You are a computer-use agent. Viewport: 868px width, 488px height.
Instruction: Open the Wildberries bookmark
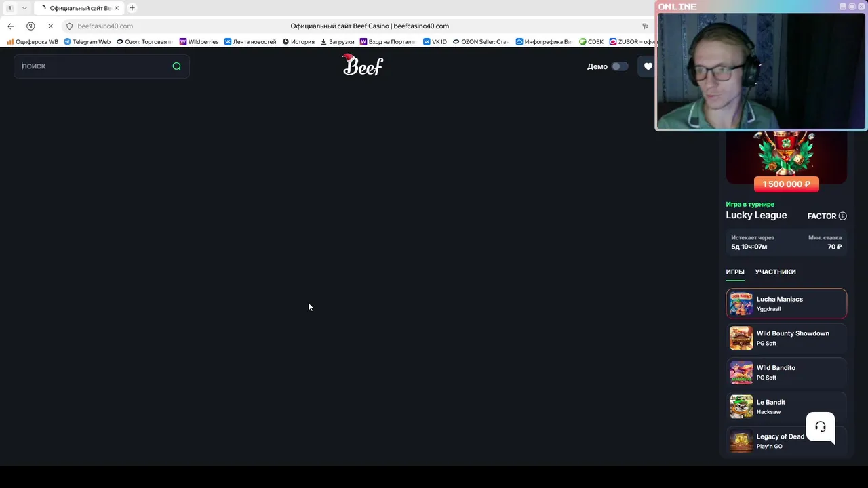(x=199, y=41)
